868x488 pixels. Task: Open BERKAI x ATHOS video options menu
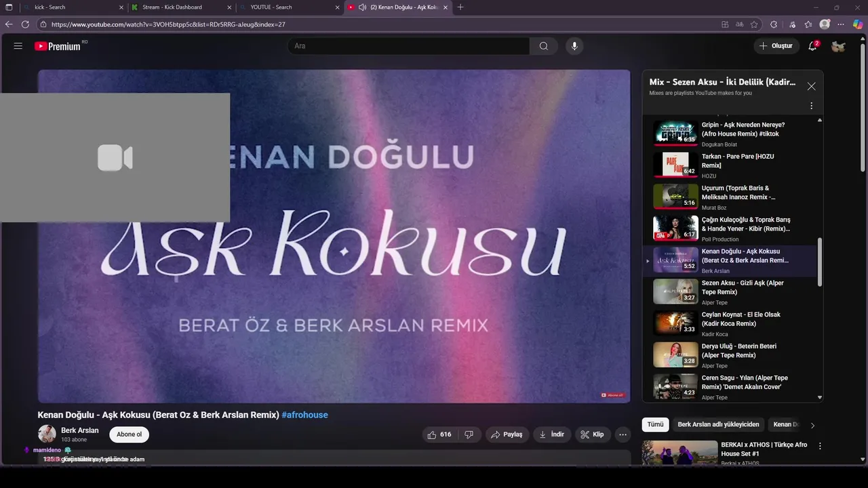click(820, 446)
